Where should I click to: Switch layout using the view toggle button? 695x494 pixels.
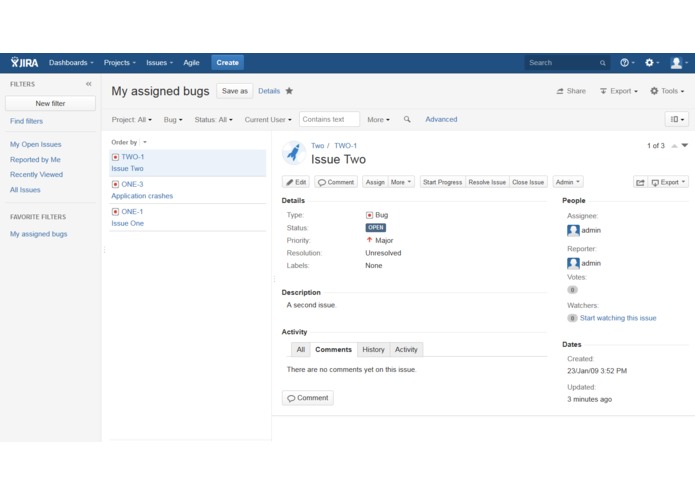(x=676, y=119)
